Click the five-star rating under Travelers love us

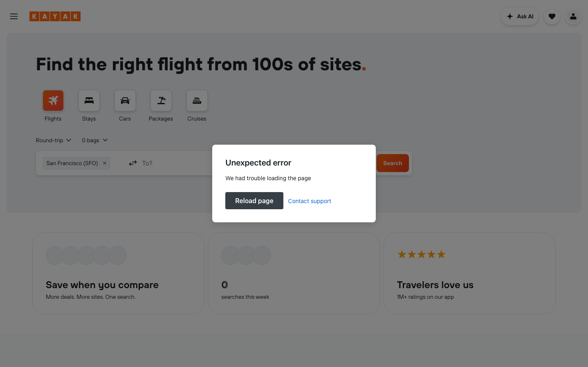421,254
